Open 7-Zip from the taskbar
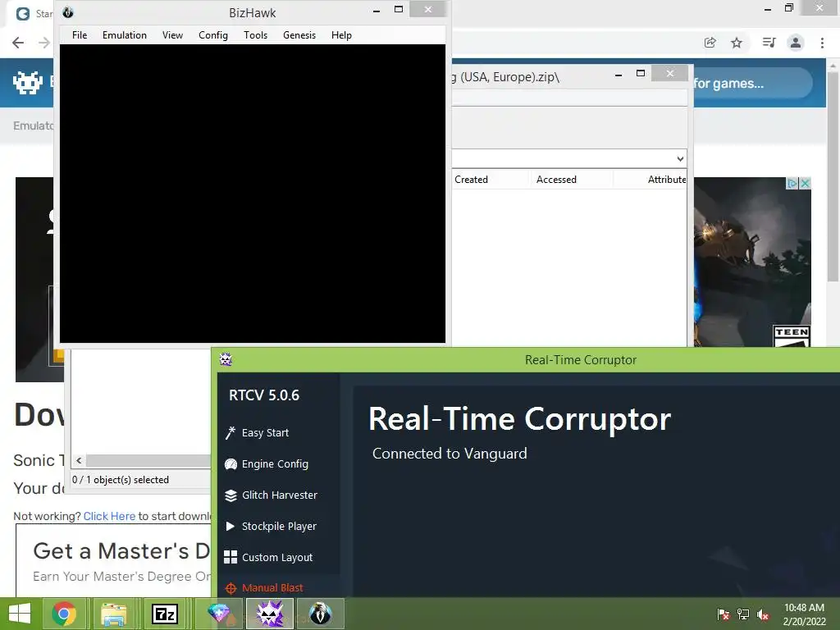The image size is (840, 630). pyautogui.click(x=164, y=614)
